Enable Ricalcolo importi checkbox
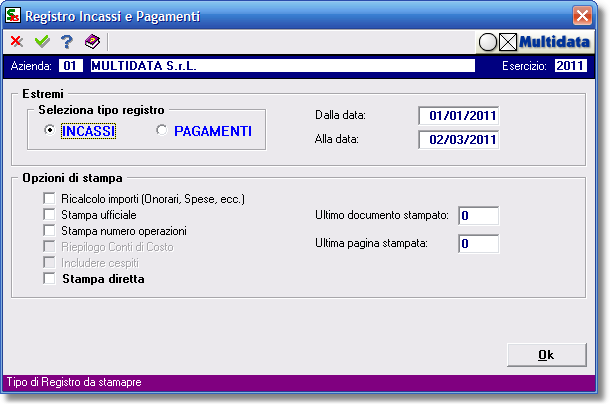The height and width of the screenshot is (406, 610). pyautogui.click(x=49, y=198)
